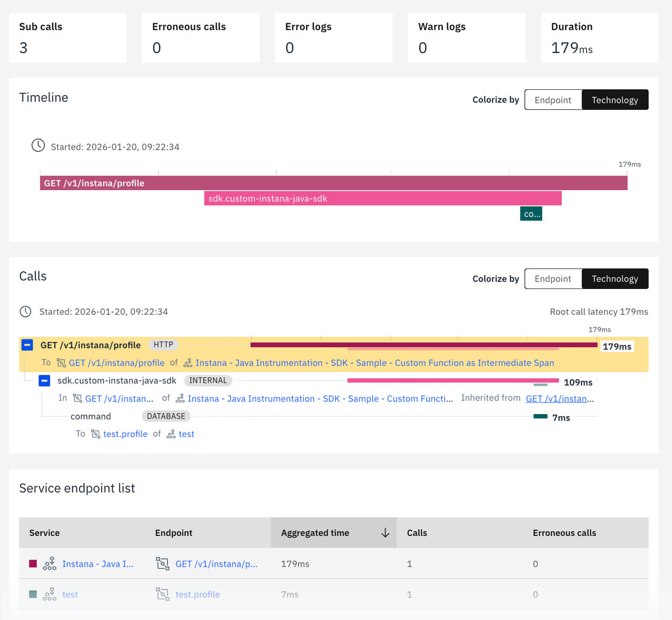Viewport: 672px width, 620px height.
Task: Click the Erroneous calls column header
Action: tap(564, 533)
